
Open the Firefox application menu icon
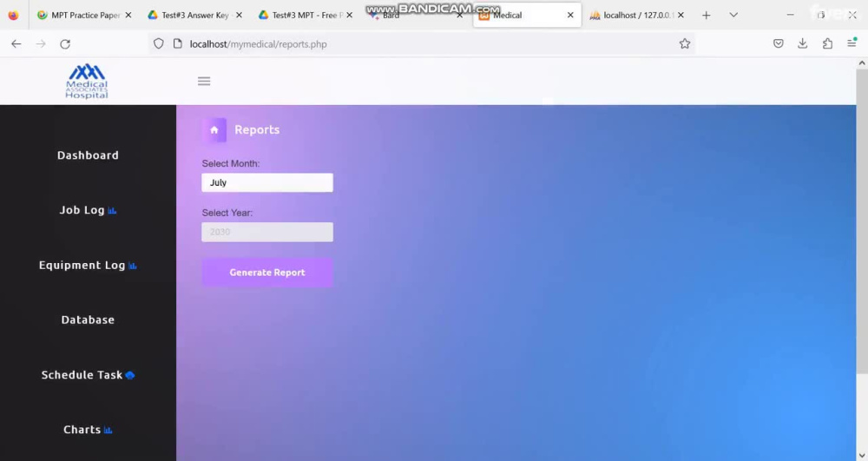[852, 43]
